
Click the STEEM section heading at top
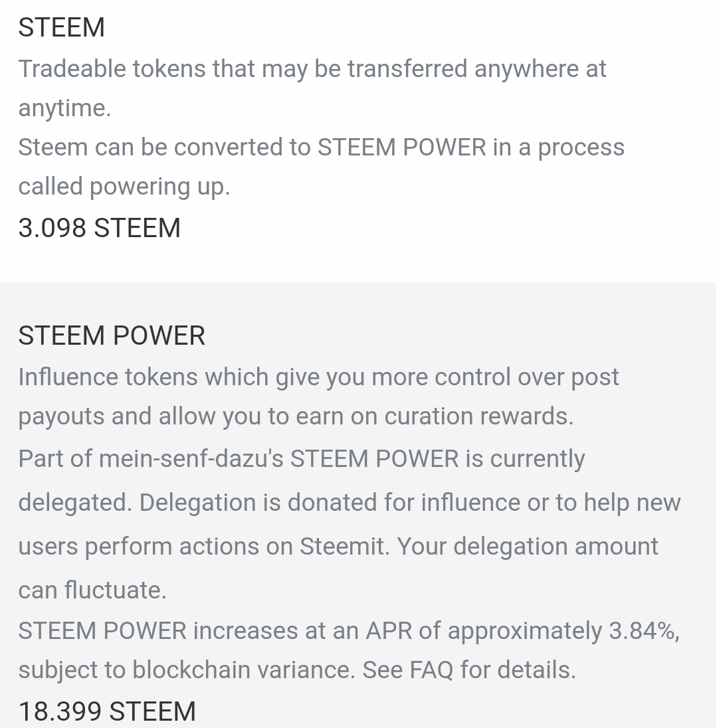click(x=61, y=28)
